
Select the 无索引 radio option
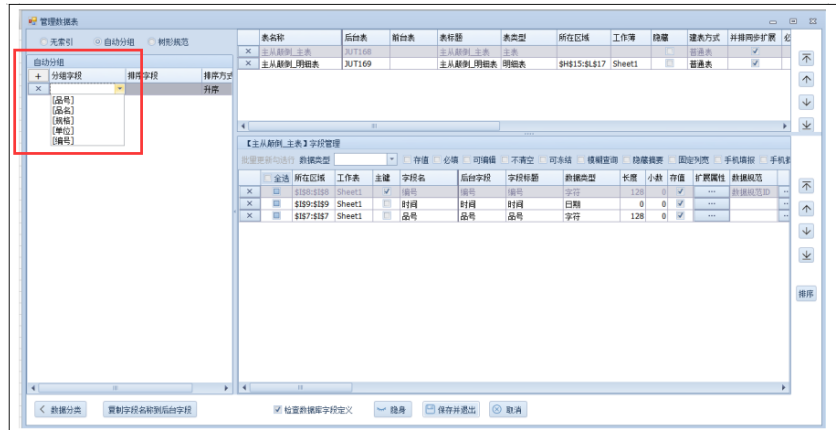tap(43, 42)
